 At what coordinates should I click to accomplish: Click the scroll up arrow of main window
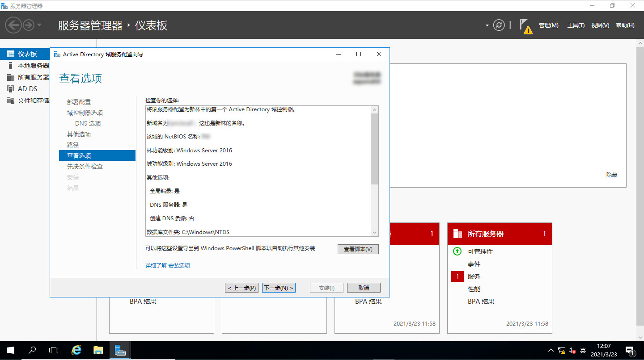(x=640, y=43)
